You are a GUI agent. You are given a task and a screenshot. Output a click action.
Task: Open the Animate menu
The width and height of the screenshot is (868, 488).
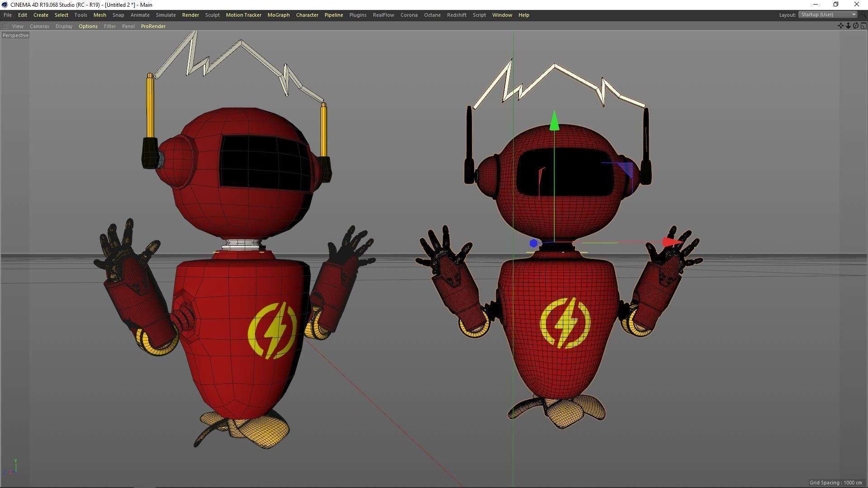(x=140, y=15)
